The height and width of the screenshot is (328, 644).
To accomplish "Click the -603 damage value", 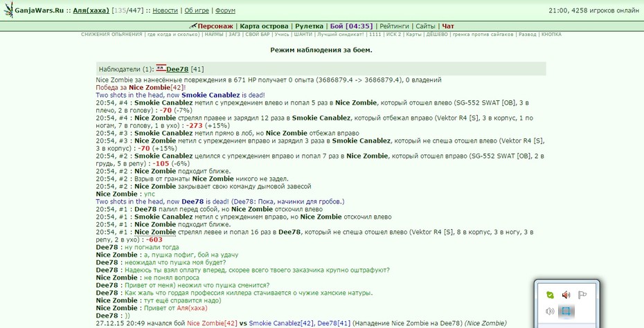I will pyautogui.click(x=154, y=239).
